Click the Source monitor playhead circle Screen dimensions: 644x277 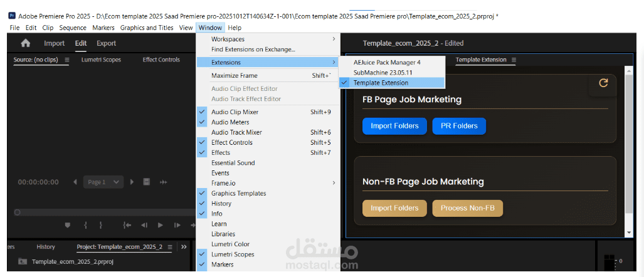tap(17, 212)
